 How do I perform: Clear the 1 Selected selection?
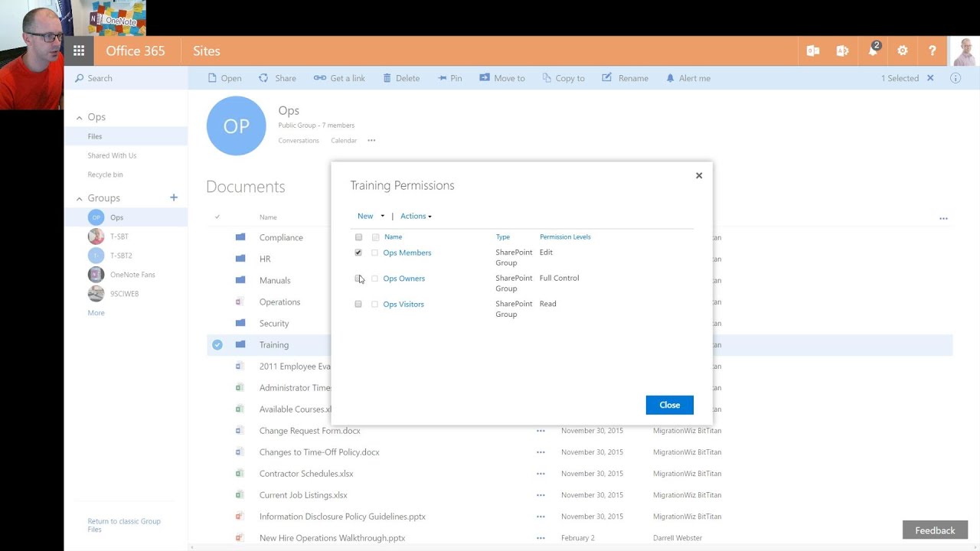coord(930,78)
